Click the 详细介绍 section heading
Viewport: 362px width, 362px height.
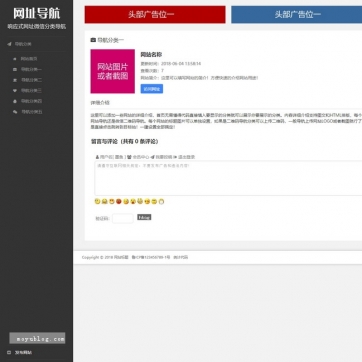[100, 103]
